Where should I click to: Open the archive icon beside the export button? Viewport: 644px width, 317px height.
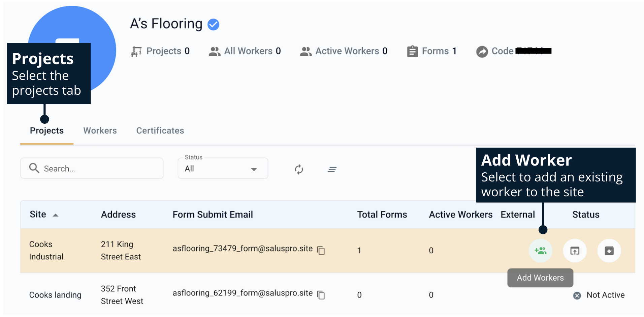pos(609,251)
